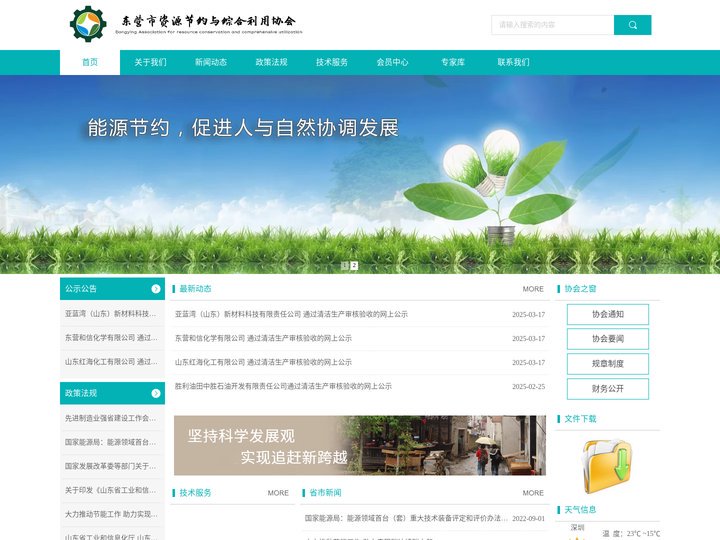Viewport: 720px width, 540px height.
Task: Open the 规章制度 button
Action: click(x=608, y=364)
